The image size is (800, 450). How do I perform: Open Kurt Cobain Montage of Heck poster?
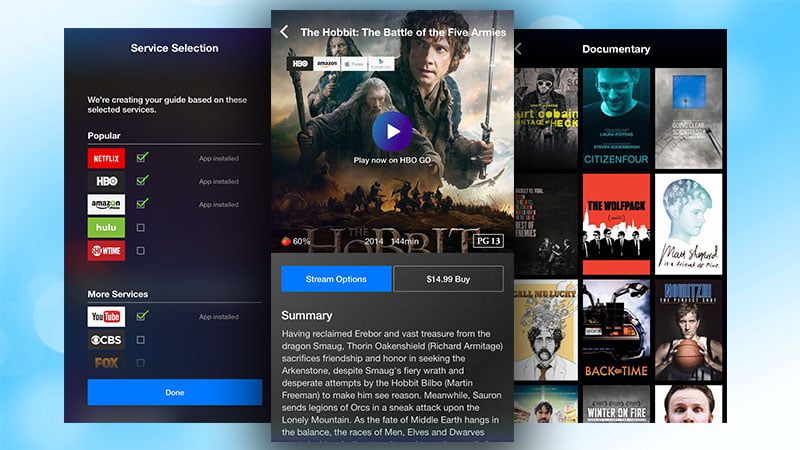coord(546,118)
